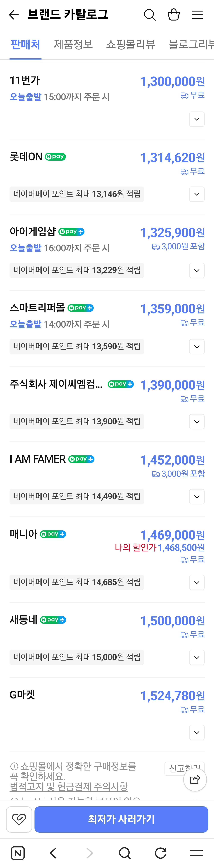
Task: Expand the 아이게임샵 seller details
Action: click(197, 270)
